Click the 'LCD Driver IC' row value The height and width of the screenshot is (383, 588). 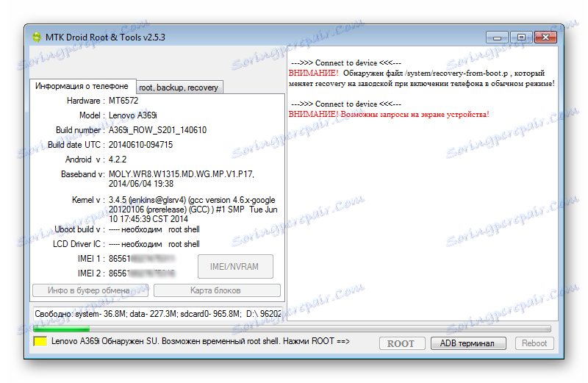tap(154, 244)
